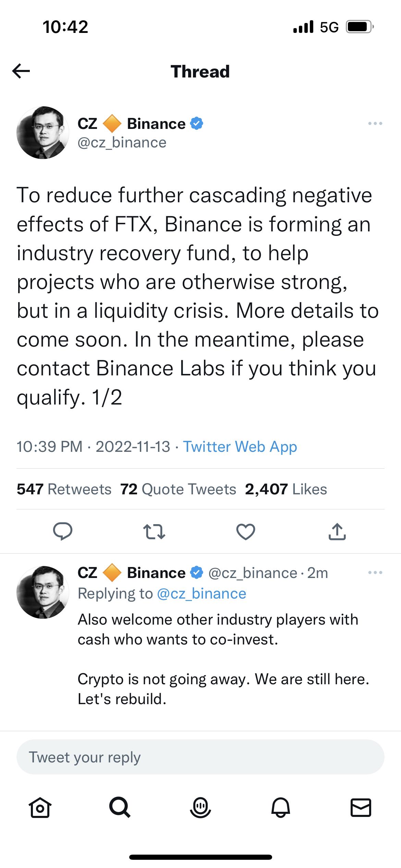Tap the Tweet your reply field
The image size is (401, 868).
pos(200,757)
